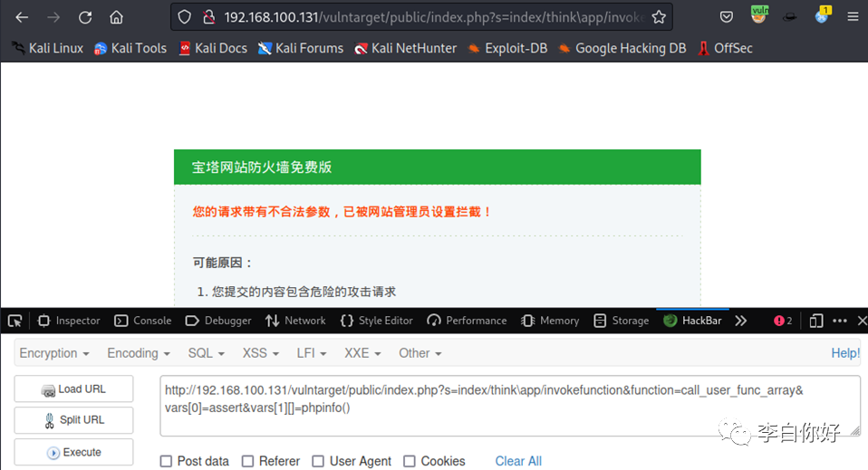Screen dimensions: 868x470
Task: Click the 可能原因 heading
Action: click(x=223, y=263)
